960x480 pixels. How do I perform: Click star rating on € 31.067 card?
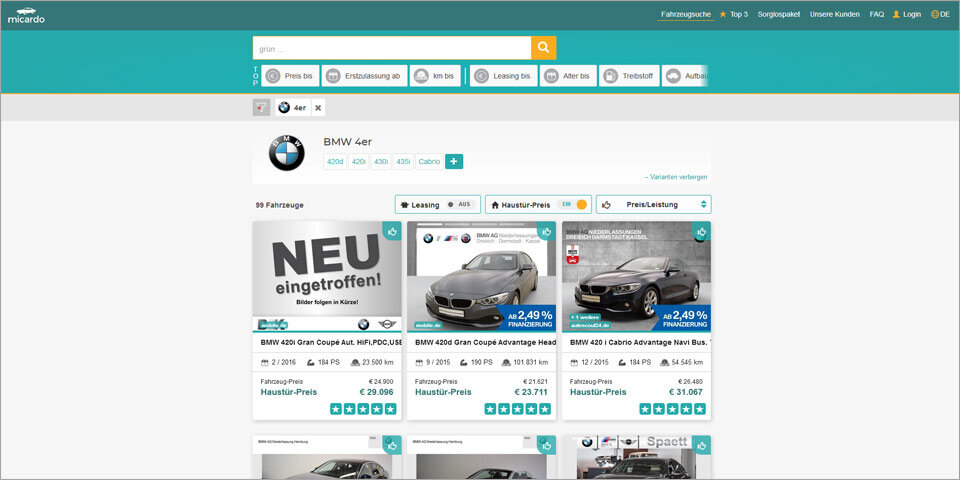673,409
